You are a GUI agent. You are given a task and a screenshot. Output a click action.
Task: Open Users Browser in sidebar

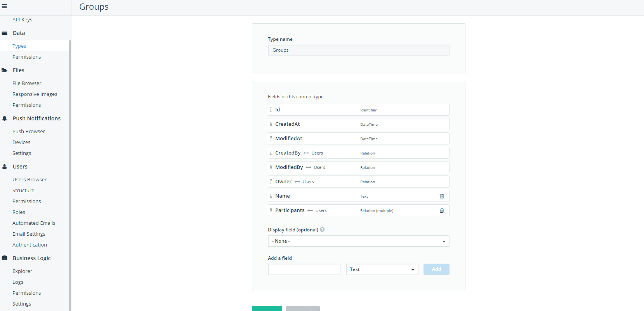pyautogui.click(x=30, y=179)
